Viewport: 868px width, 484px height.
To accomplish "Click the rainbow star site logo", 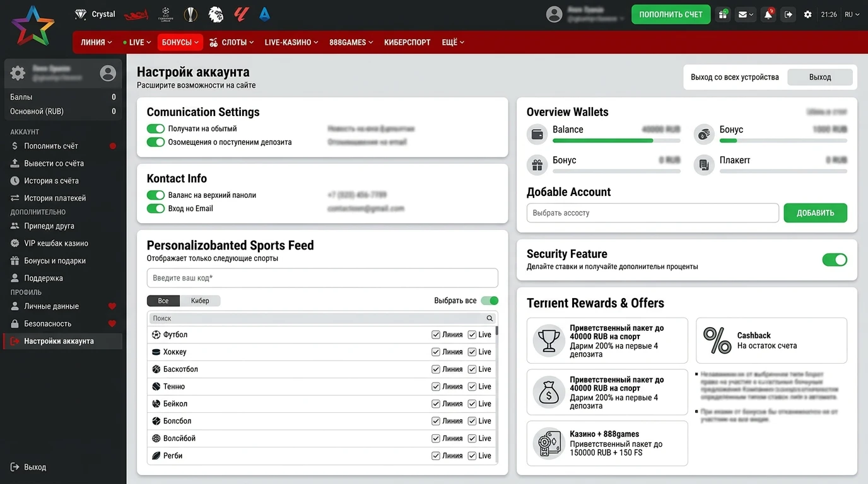I will 33,25.
